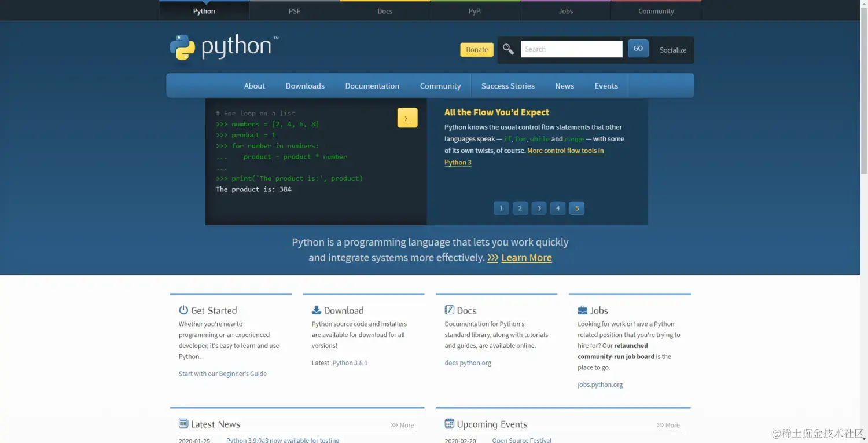Click More link beside Upcoming Events
The image size is (868, 443).
click(x=669, y=425)
